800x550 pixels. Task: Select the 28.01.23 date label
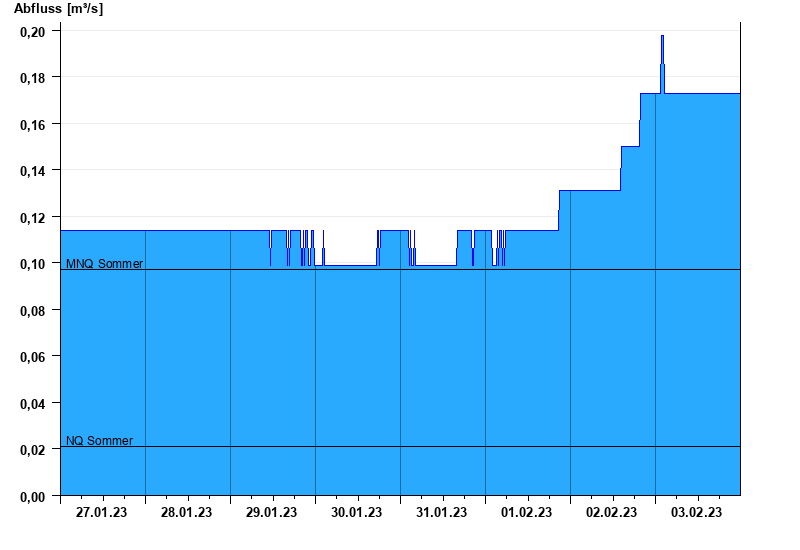[x=186, y=513]
